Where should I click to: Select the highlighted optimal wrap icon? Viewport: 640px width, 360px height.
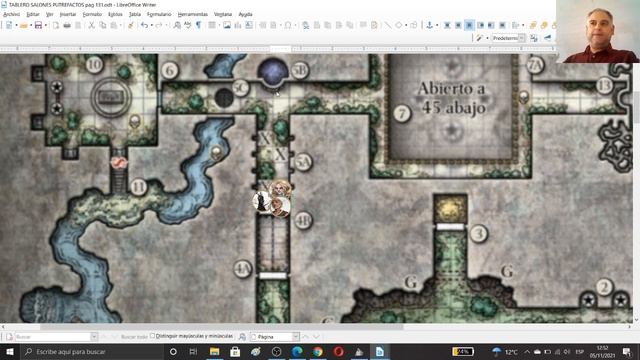pyautogui.click(x=469, y=25)
